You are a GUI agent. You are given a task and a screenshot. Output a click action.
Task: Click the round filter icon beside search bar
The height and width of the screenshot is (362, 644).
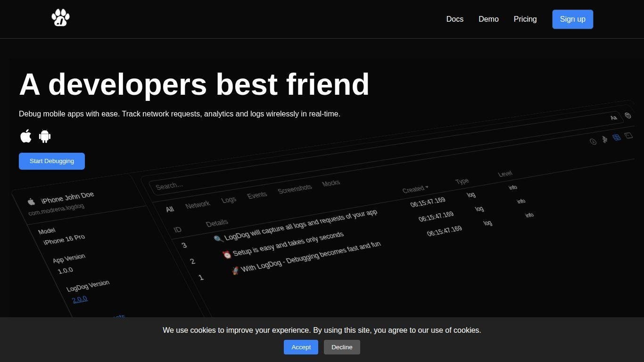(x=628, y=115)
